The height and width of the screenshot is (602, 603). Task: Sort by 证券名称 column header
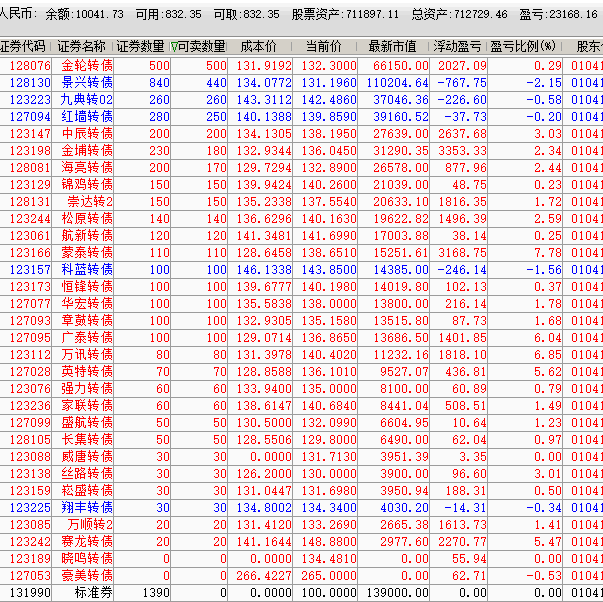81,47
